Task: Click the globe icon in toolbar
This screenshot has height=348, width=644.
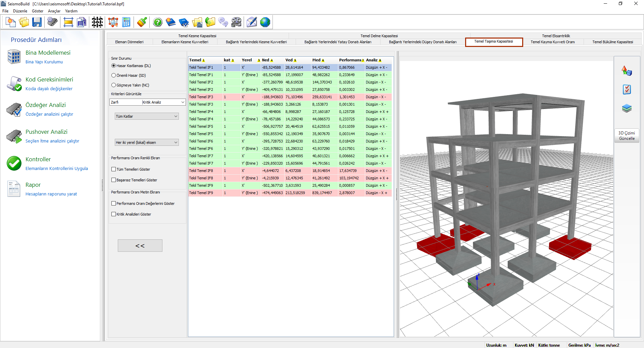Action: (x=265, y=22)
